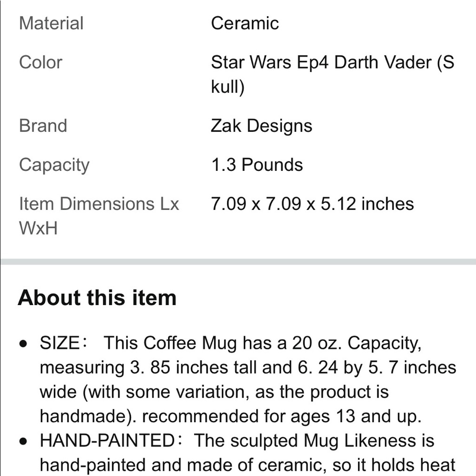
Task: Click the Capacity label
Action: click(x=54, y=166)
